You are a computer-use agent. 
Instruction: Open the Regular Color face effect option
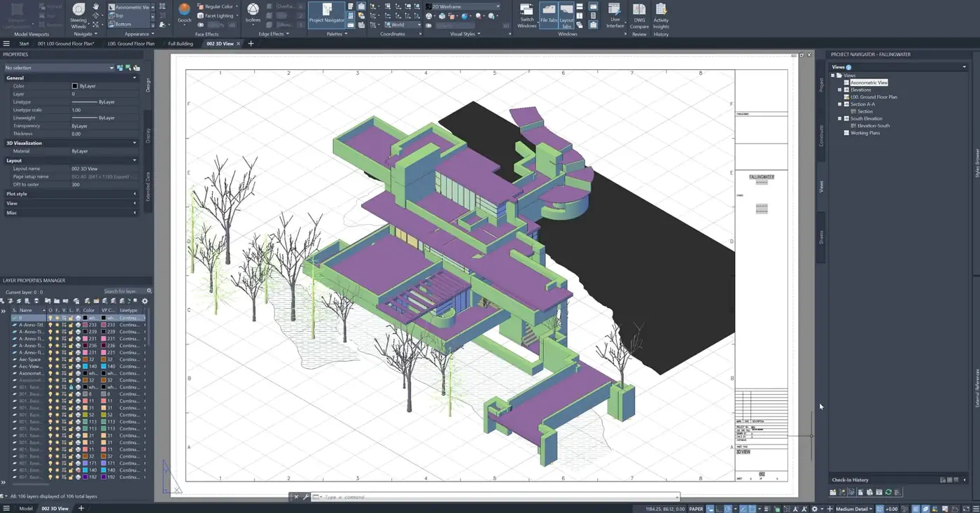pos(218,6)
